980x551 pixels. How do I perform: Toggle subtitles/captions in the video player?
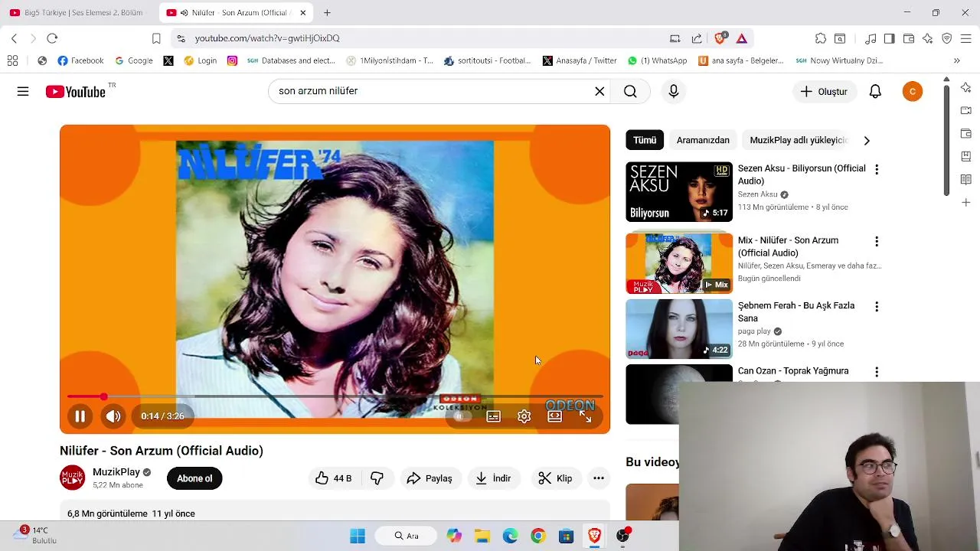coord(493,416)
